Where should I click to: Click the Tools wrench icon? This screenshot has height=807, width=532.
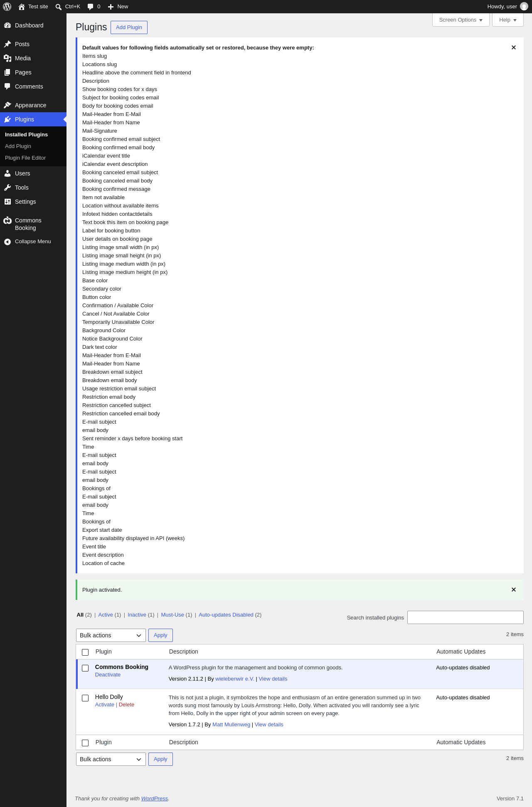point(7,188)
